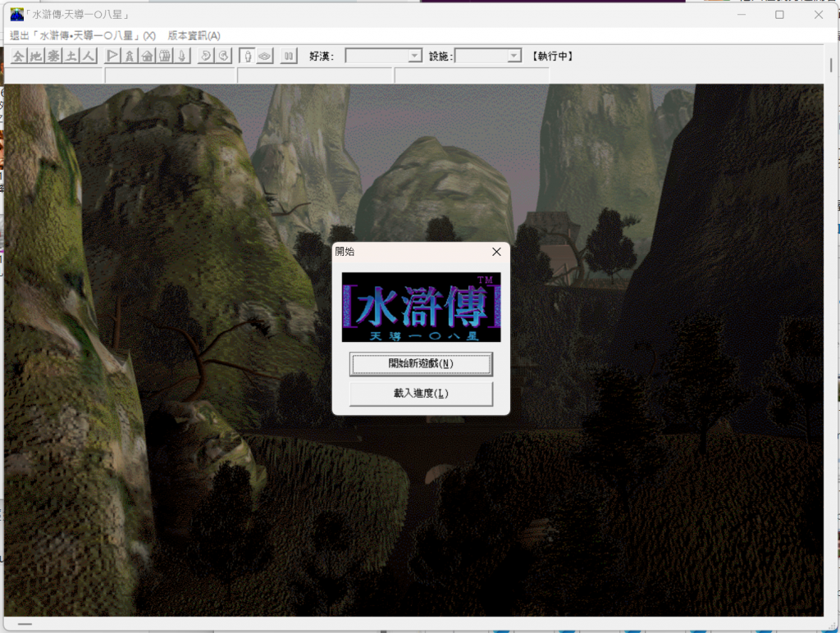Image resolution: width=840 pixels, height=633 pixels.
Task: Click the 人 toolbar icon
Action: (89, 56)
